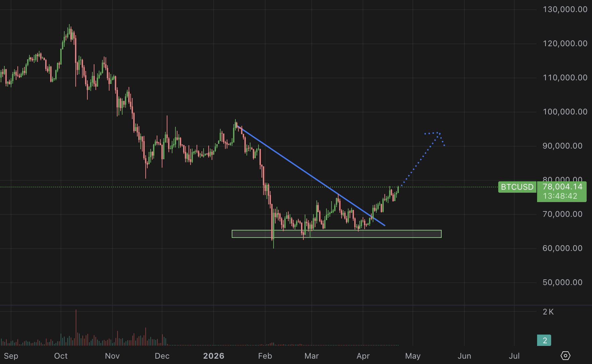Click the 2026 label on time axis
The width and height of the screenshot is (592, 364).
[214, 356]
